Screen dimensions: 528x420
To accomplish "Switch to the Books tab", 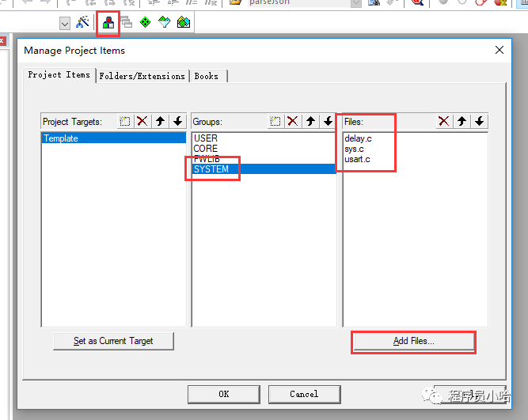I will pos(207,76).
